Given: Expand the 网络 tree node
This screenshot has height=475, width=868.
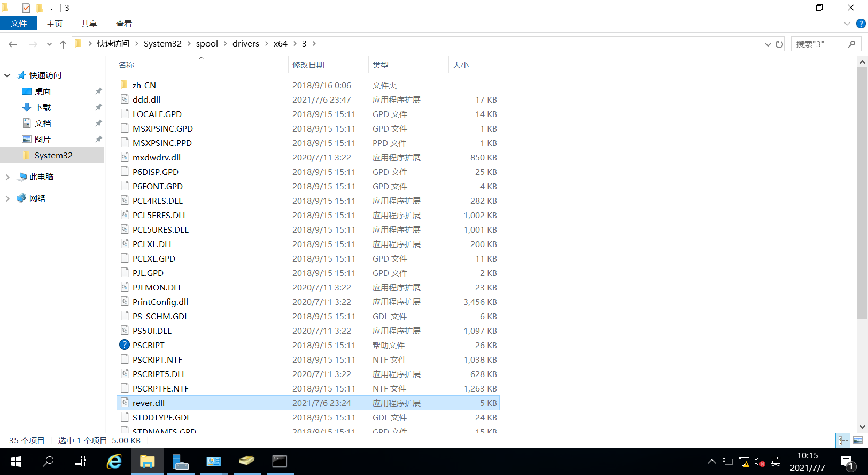Looking at the screenshot, I should (7, 198).
